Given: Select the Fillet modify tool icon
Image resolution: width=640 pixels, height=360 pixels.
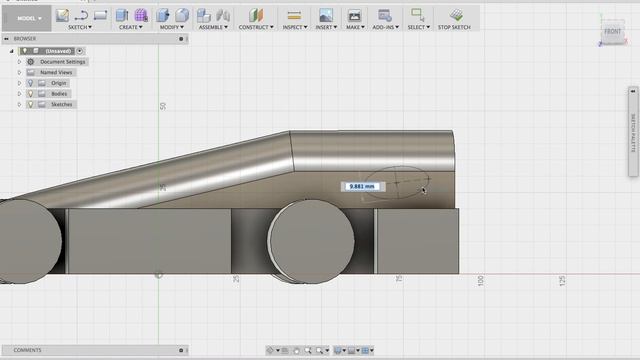Looking at the screenshot, I should click(x=182, y=16).
